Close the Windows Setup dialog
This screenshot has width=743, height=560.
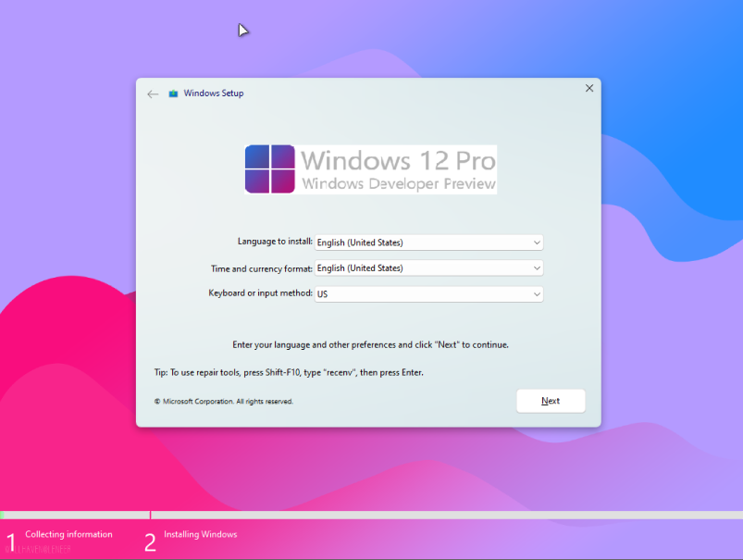pos(588,88)
